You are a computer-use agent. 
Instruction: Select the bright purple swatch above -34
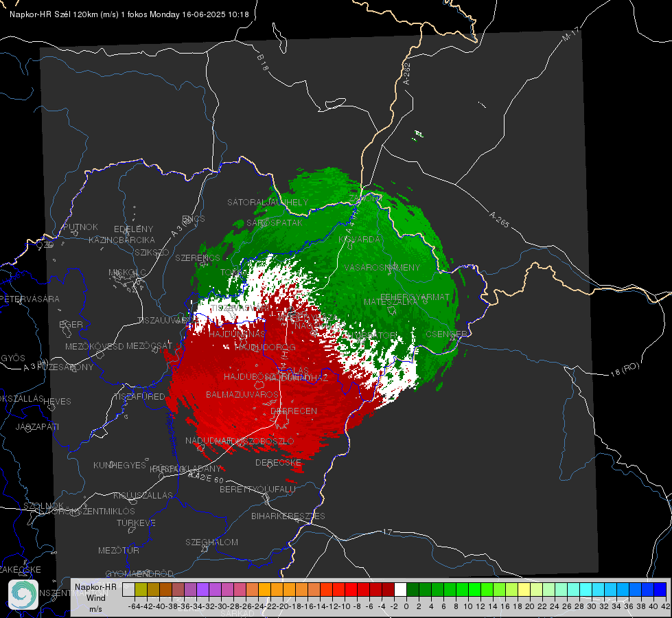(x=202, y=589)
